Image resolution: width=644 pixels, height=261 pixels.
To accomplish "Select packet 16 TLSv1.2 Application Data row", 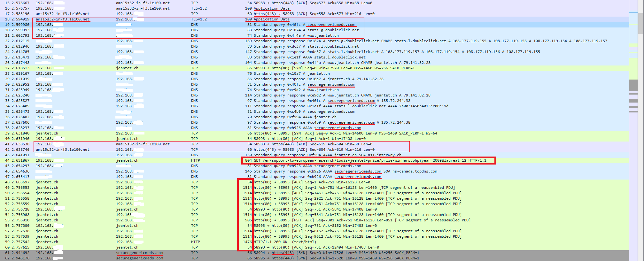I will 314,8.
